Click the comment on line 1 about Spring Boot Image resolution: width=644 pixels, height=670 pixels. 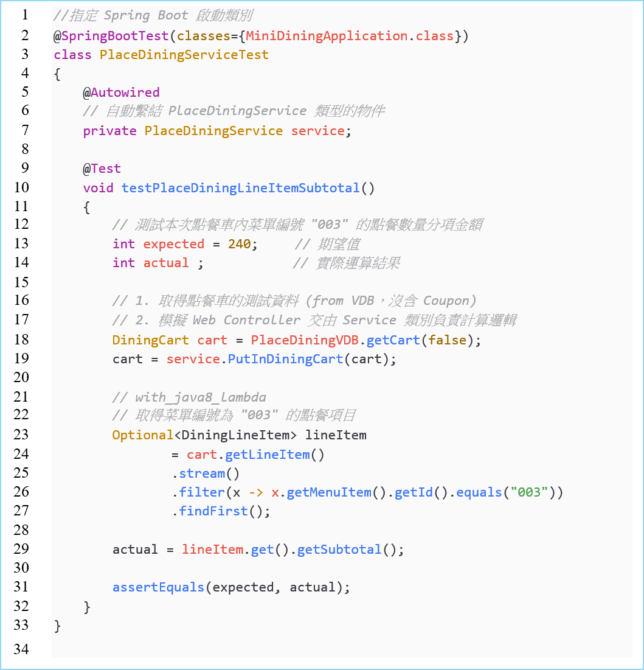[153, 16]
